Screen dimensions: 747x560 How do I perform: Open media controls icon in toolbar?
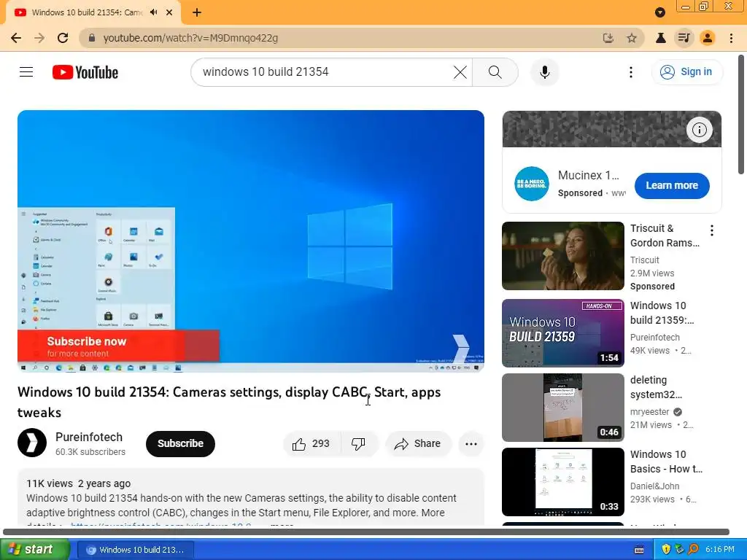click(684, 38)
